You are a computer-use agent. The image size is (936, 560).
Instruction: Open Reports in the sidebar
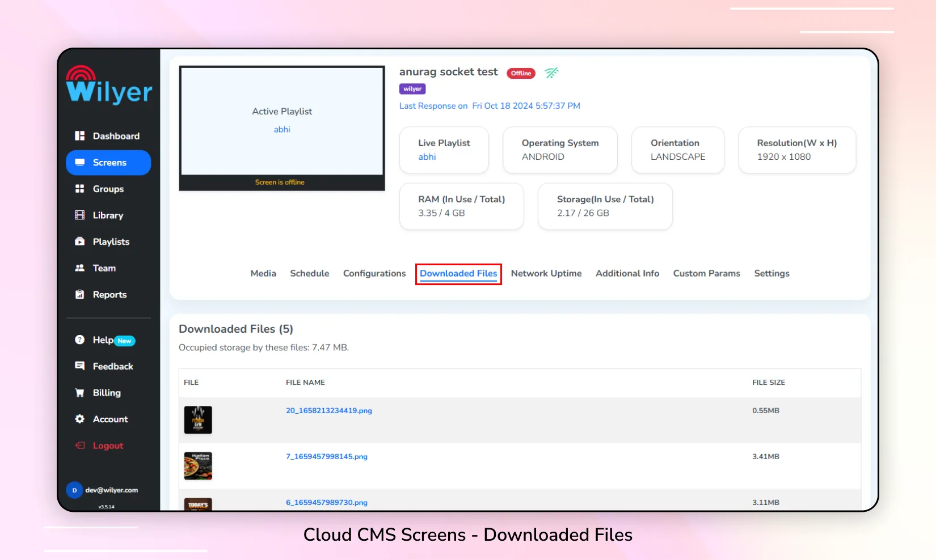[x=108, y=295]
